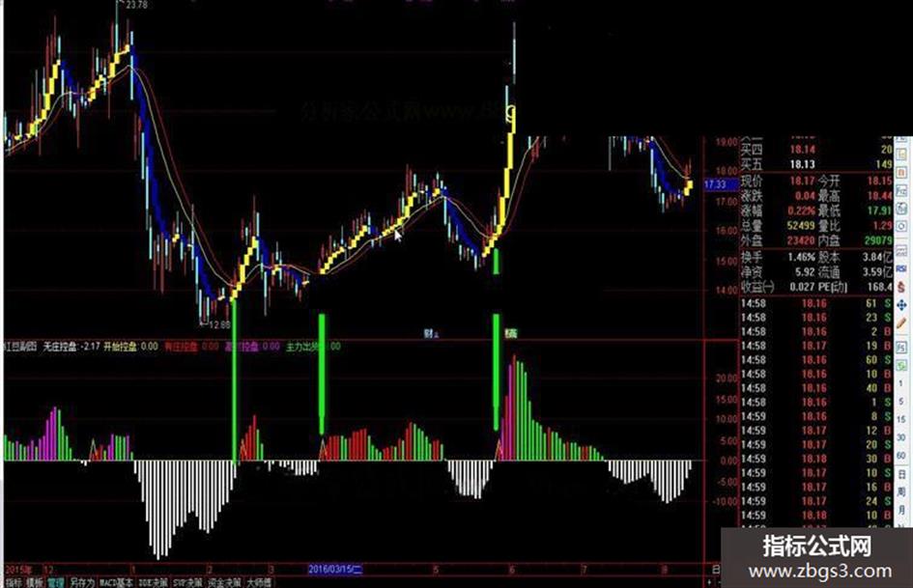The image size is (913, 588).
Task: Switch to 5-minute period
Action: 901,401
